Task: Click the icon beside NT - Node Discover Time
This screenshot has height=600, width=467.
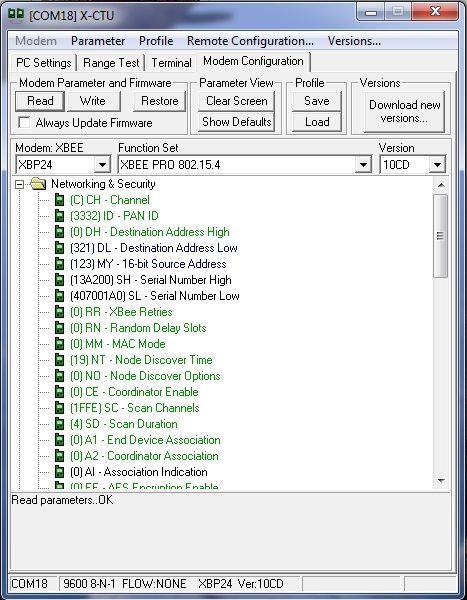Action: coord(59,360)
